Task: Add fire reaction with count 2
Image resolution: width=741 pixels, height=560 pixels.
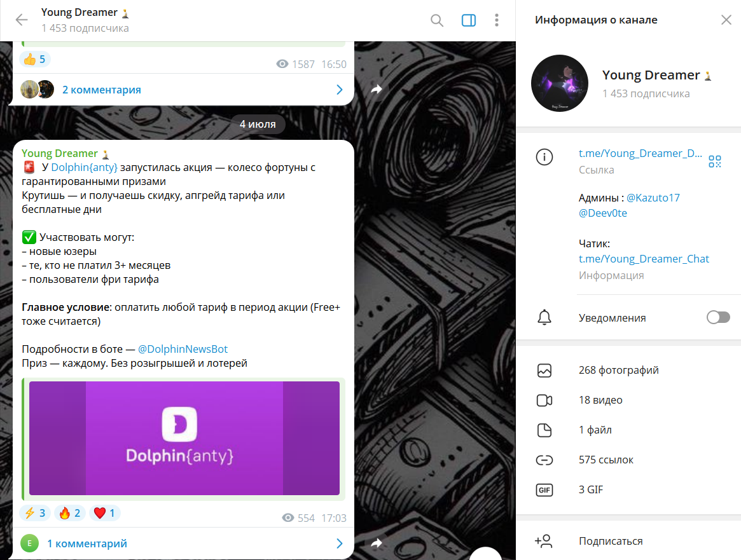Action: 70,513
